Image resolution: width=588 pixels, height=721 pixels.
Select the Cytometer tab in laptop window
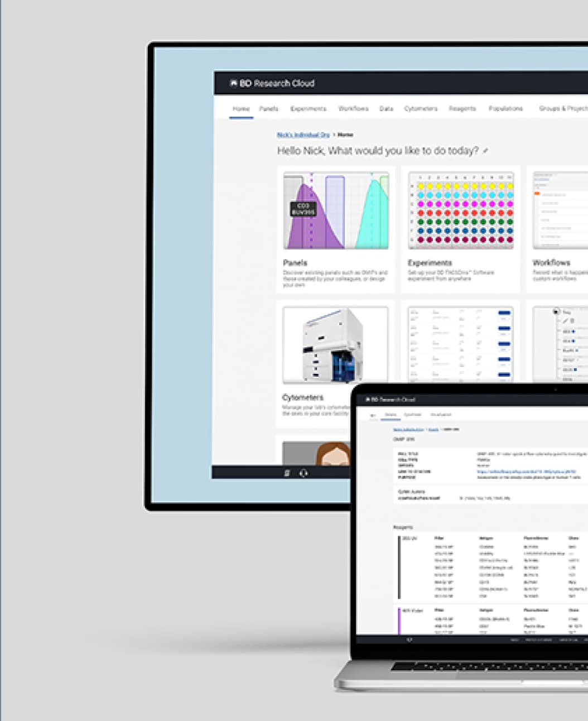(413, 415)
